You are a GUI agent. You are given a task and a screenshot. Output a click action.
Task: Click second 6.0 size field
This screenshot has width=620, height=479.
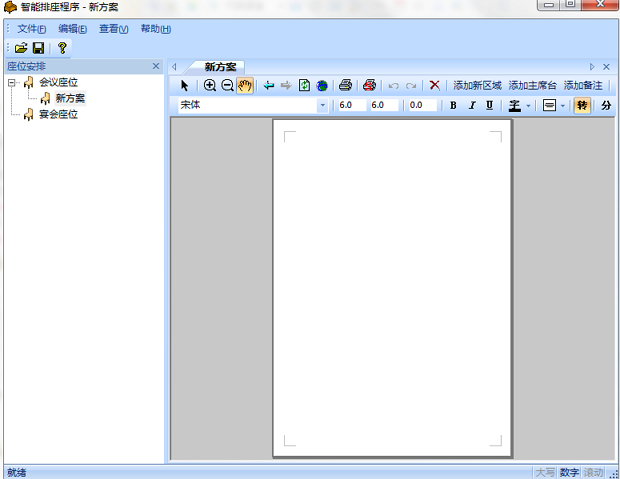(x=384, y=105)
